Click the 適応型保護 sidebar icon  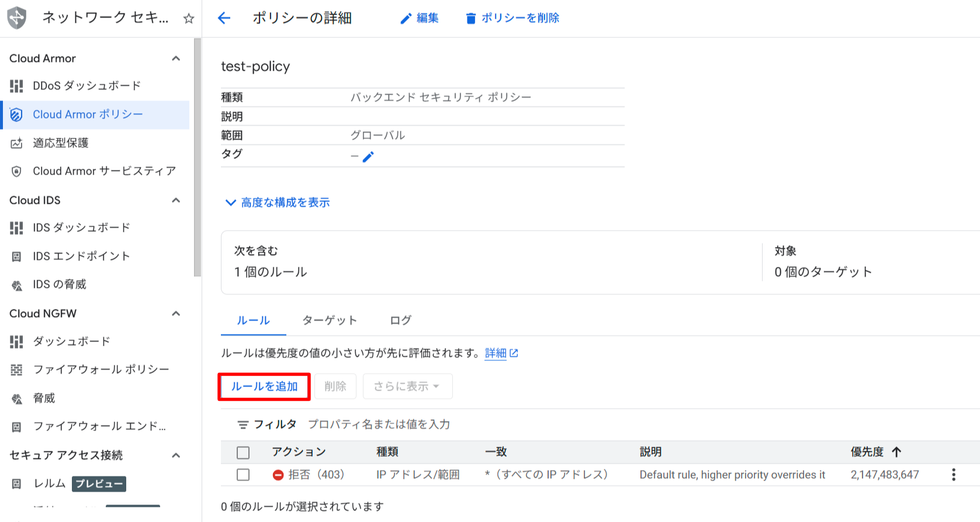coord(16,143)
